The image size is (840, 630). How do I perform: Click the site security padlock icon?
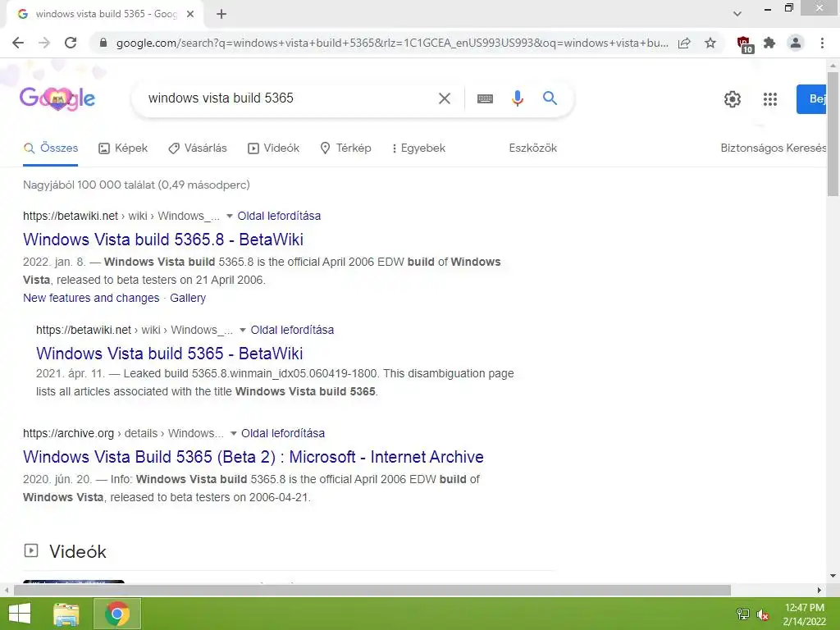[x=103, y=43]
